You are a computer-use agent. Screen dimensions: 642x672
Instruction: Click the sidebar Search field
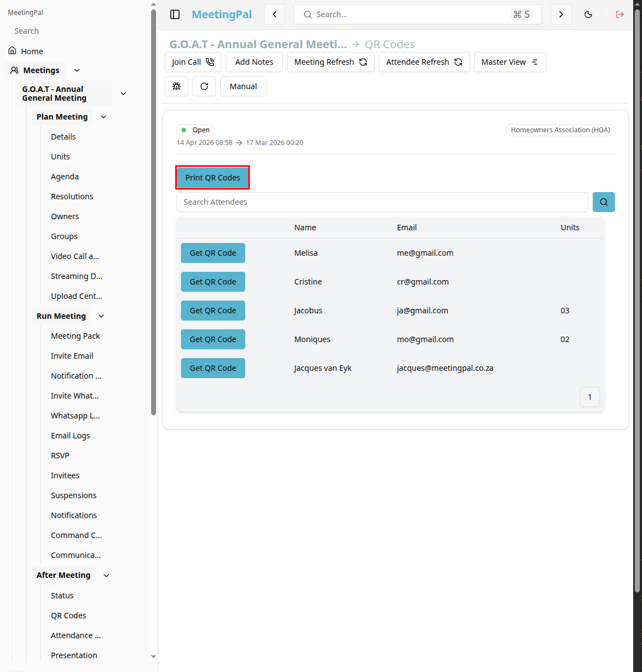74,31
